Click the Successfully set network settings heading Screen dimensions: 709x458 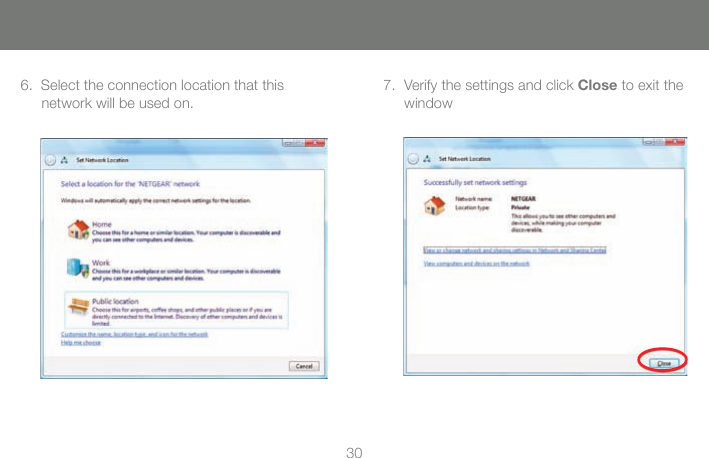click(x=475, y=182)
